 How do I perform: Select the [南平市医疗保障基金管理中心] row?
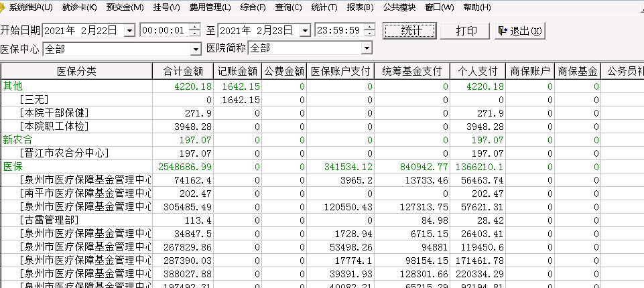click(322, 194)
